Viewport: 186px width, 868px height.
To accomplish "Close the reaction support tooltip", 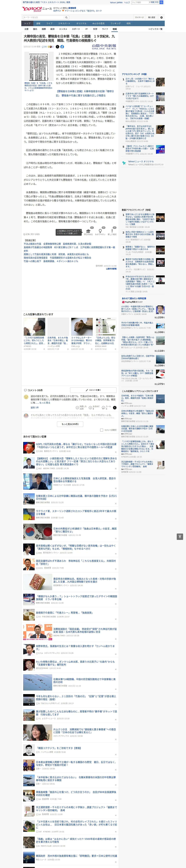I will [x=80, y=231].
